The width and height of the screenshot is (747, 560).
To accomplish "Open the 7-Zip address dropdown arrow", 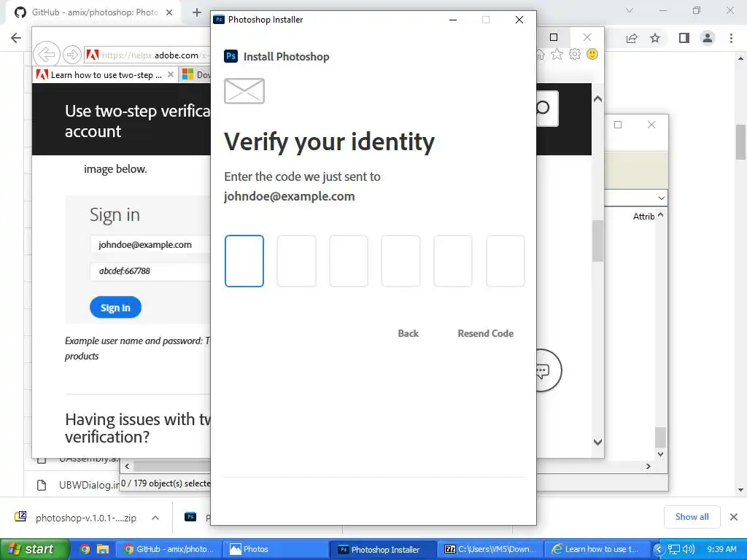I will pyautogui.click(x=661, y=198).
